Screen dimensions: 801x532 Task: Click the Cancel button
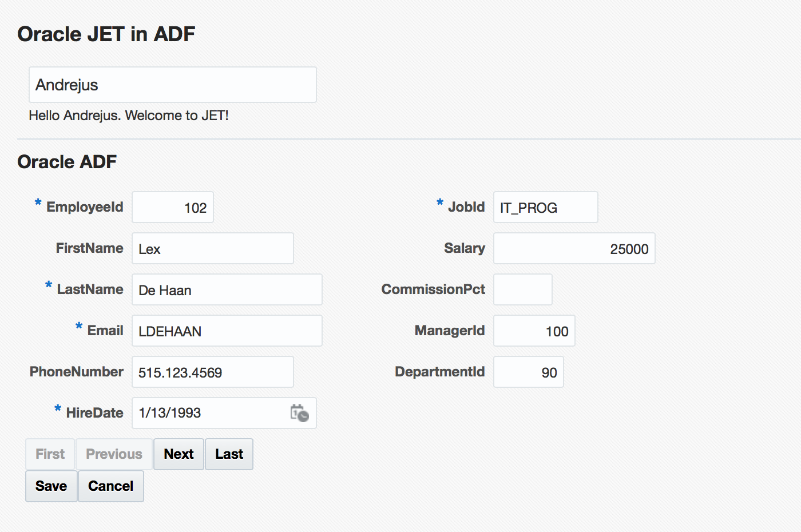(x=110, y=486)
